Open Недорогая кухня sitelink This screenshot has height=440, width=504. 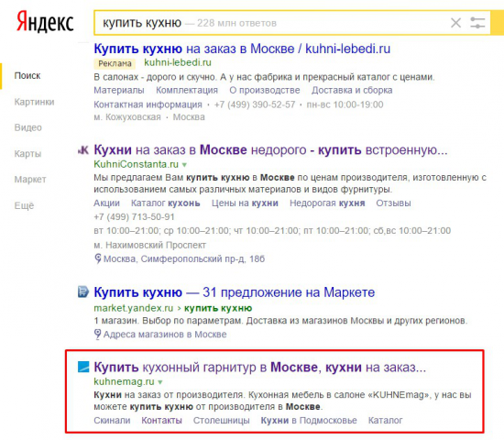[x=327, y=203]
